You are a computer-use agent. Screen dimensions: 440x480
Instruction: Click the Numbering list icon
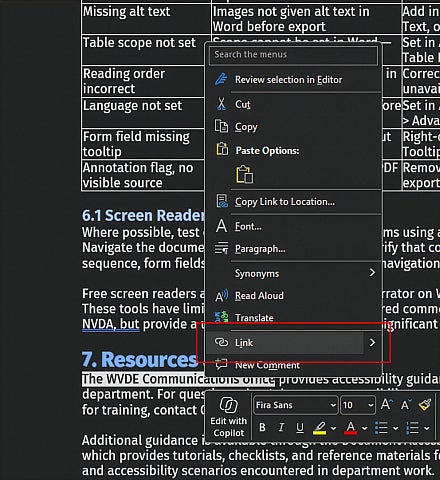click(412, 428)
